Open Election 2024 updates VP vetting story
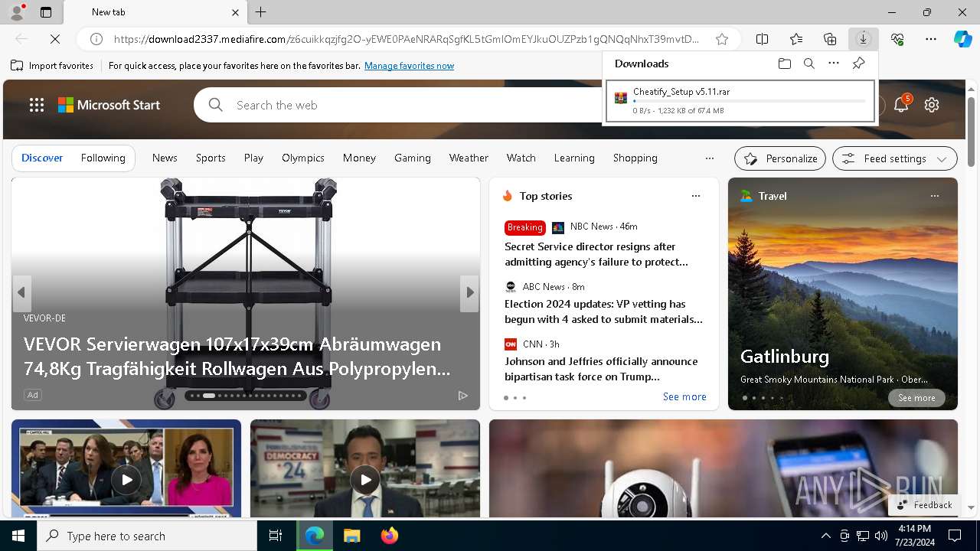 [x=603, y=311]
